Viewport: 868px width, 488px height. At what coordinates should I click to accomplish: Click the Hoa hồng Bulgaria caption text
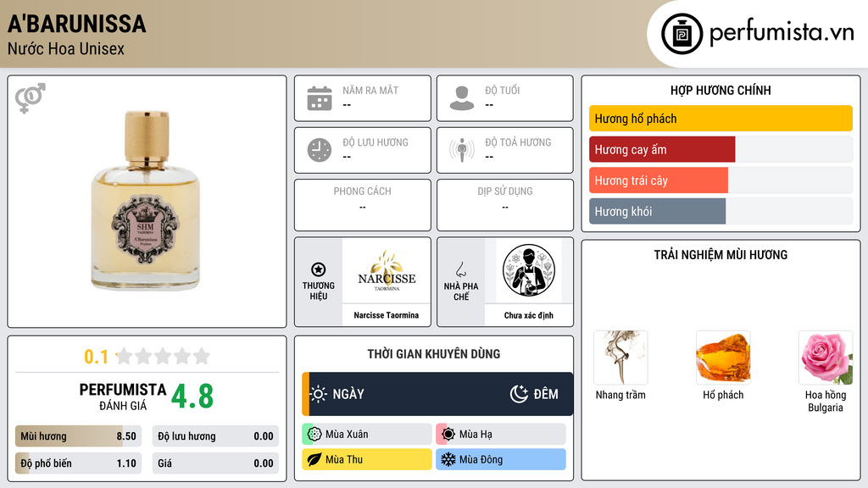pyautogui.click(x=826, y=401)
